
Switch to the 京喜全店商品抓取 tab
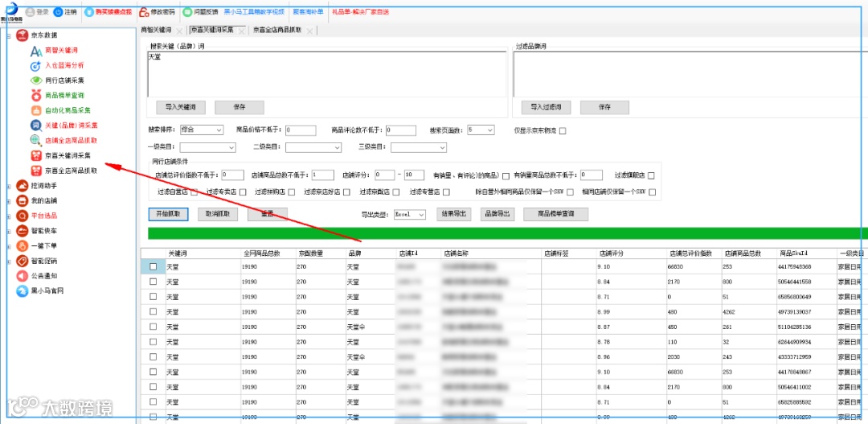[x=277, y=30]
